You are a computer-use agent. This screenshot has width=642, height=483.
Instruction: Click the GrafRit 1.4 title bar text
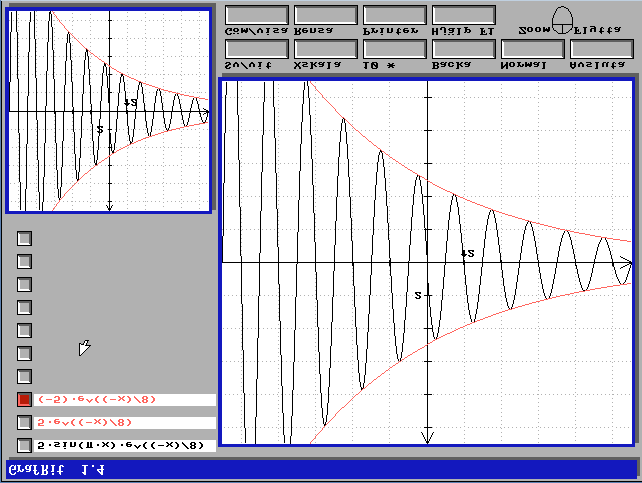[57, 470]
